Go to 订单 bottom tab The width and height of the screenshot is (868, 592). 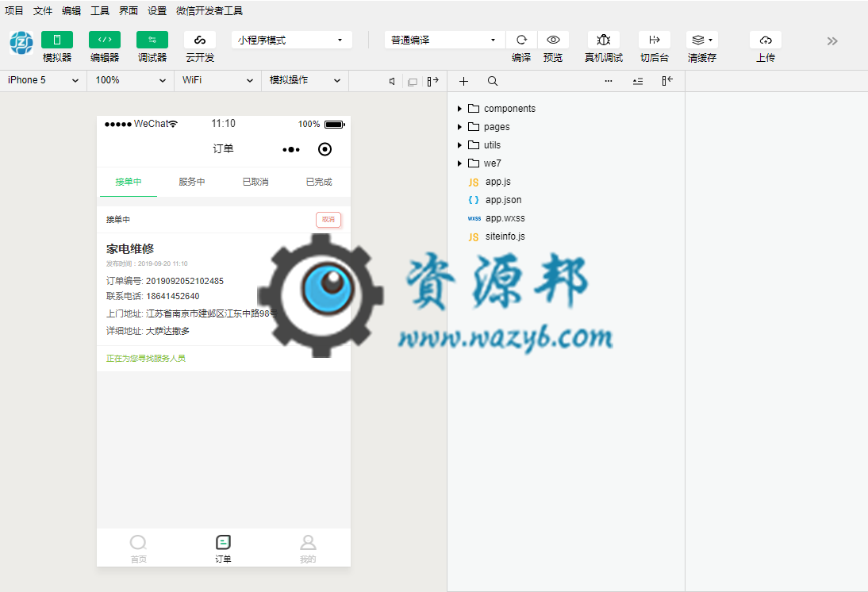pyautogui.click(x=223, y=548)
